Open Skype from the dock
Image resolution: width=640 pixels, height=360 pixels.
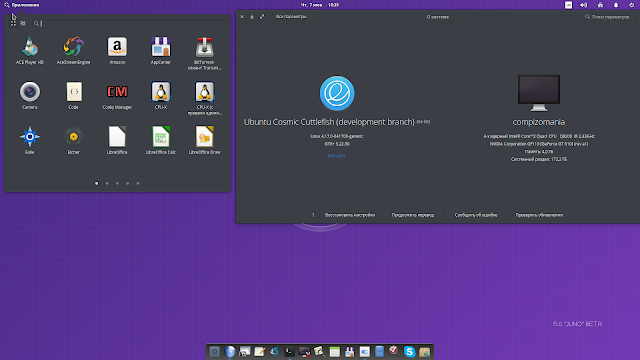pos(409,351)
